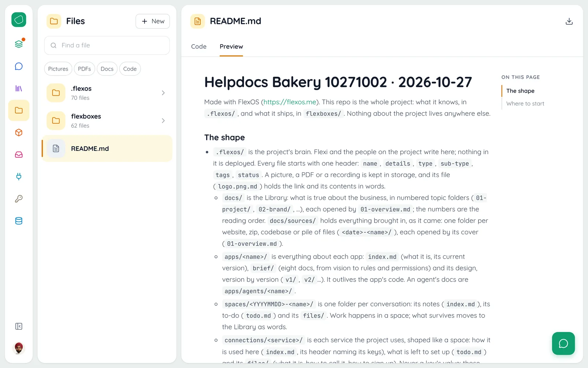Click the 'The shape' heading
588x368 pixels.
[225, 138]
